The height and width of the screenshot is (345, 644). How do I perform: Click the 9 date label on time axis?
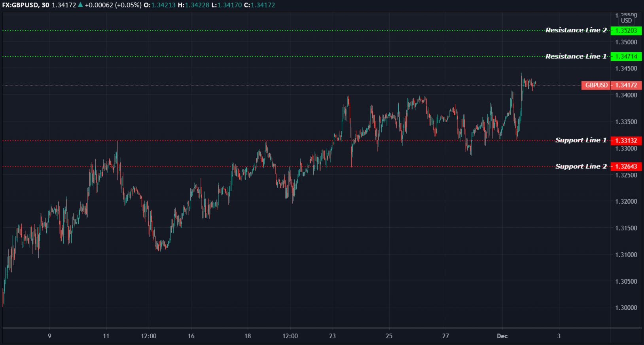49,336
